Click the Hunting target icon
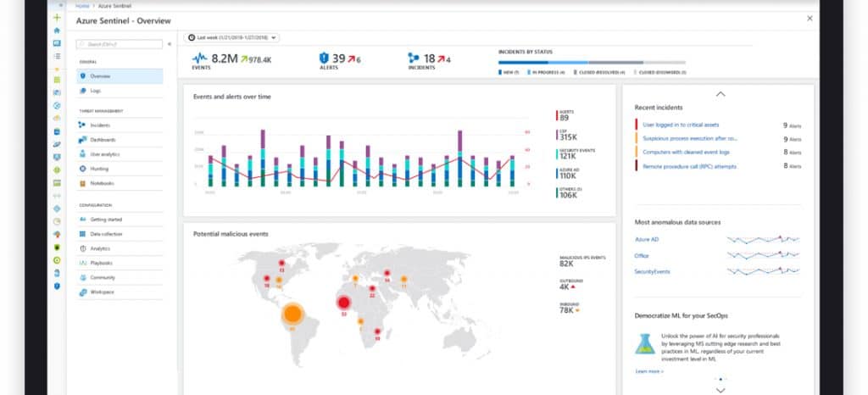The image size is (868, 395). (82, 169)
